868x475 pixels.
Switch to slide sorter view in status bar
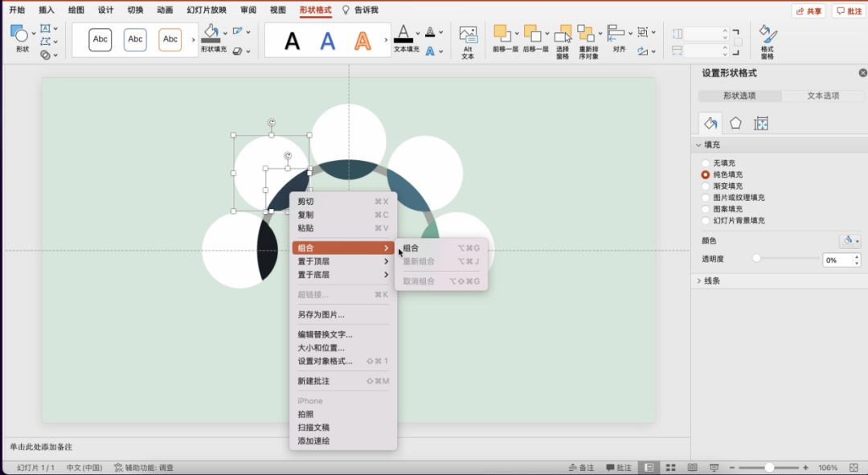click(x=669, y=468)
